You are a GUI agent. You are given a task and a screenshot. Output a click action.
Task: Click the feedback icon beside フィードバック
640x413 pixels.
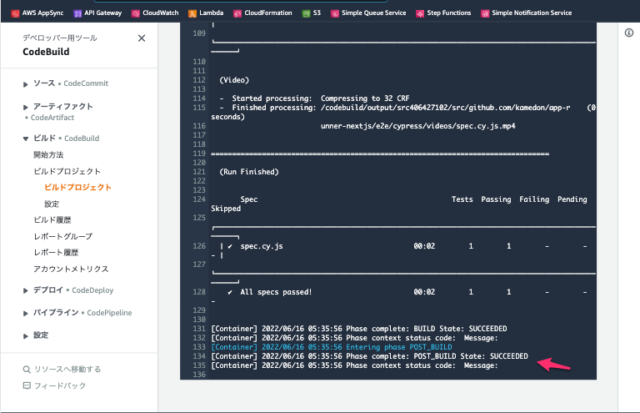point(27,385)
